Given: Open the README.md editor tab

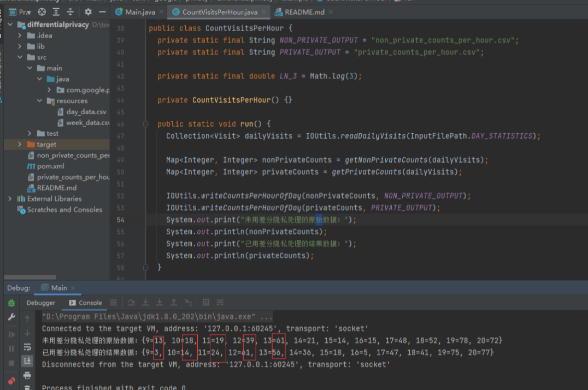Looking at the screenshot, I should tap(304, 12).
